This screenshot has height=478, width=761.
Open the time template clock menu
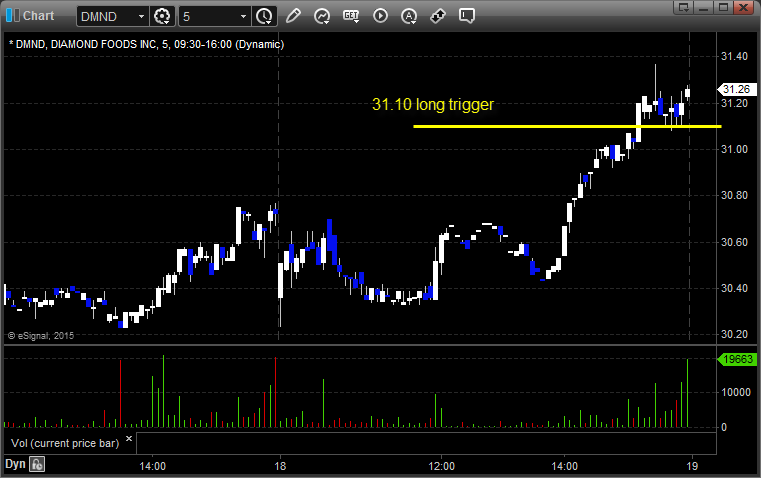coord(265,16)
